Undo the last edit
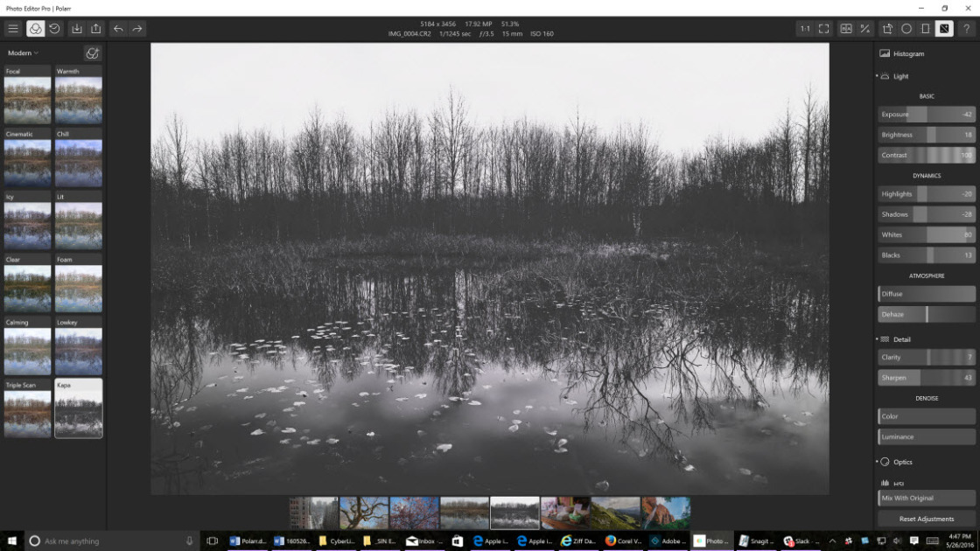980x551 pixels. (118, 29)
